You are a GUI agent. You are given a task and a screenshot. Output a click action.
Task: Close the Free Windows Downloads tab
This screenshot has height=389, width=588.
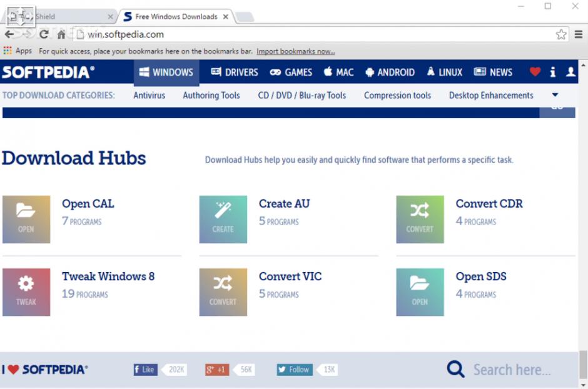coord(225,17)
